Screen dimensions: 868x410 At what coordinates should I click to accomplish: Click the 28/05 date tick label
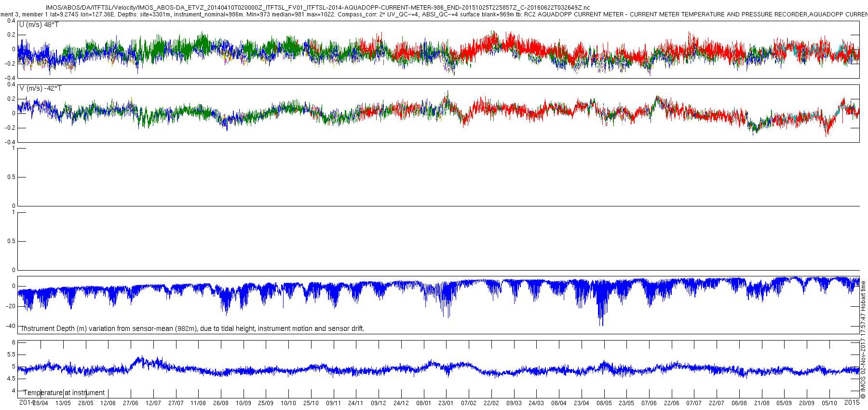pyautogui.click(x=86, y=403)
